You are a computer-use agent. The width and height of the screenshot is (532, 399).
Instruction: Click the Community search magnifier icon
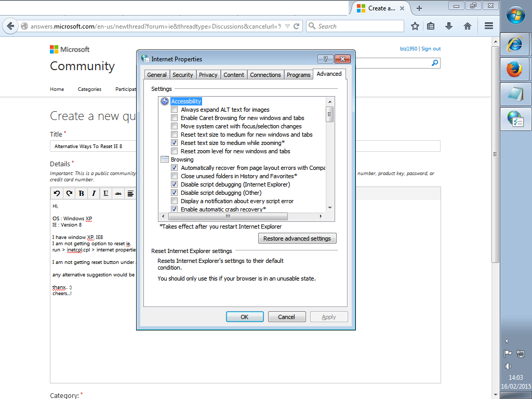[435, 63]
